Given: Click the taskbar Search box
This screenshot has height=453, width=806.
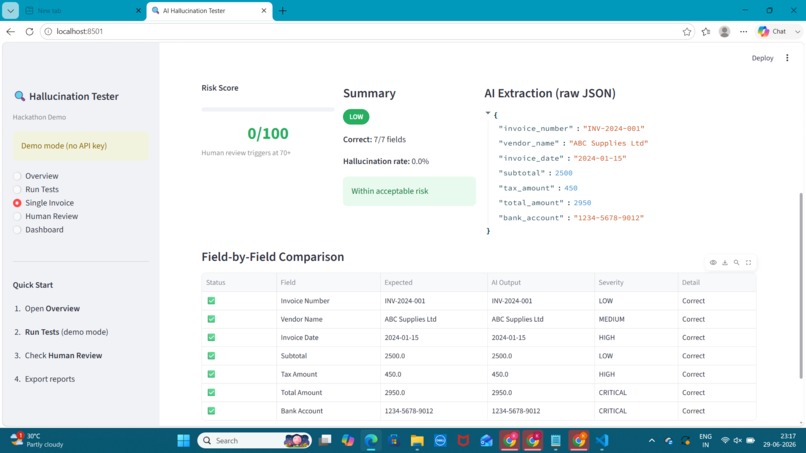Looking at the screenshot, I should coord(254,441).
